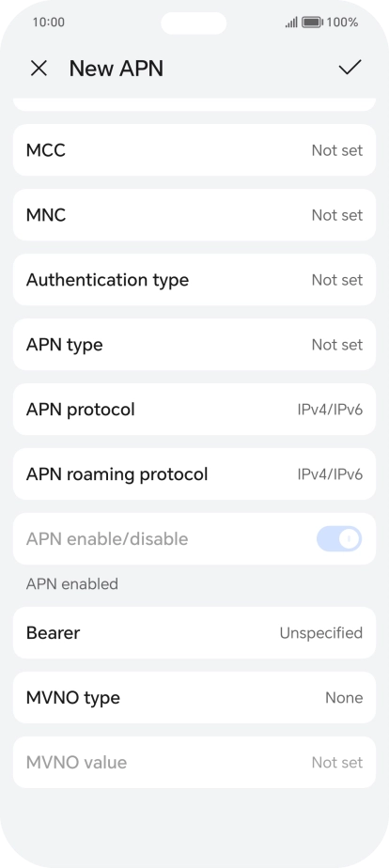
Task: Save the APN with the checkmark icon
Action: tap(350, 68)
